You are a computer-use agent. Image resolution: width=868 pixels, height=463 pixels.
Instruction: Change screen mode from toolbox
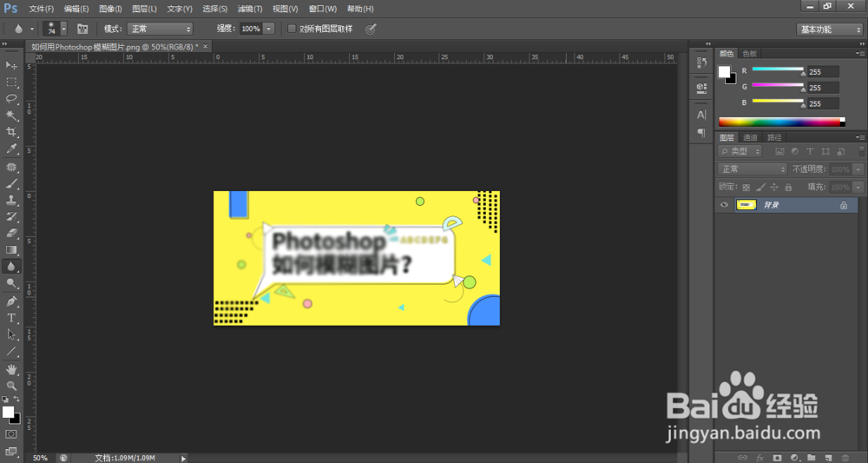click(x=11, y=452)
